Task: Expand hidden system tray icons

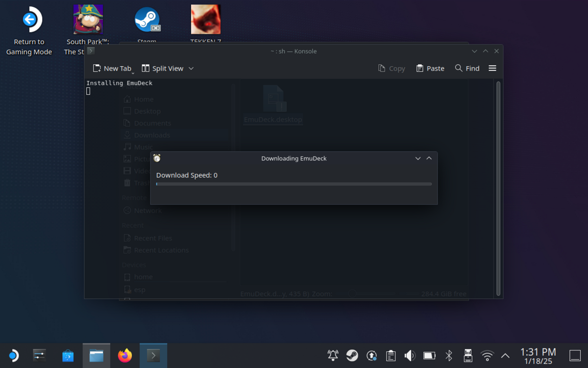Action: [x=505, y=355]
